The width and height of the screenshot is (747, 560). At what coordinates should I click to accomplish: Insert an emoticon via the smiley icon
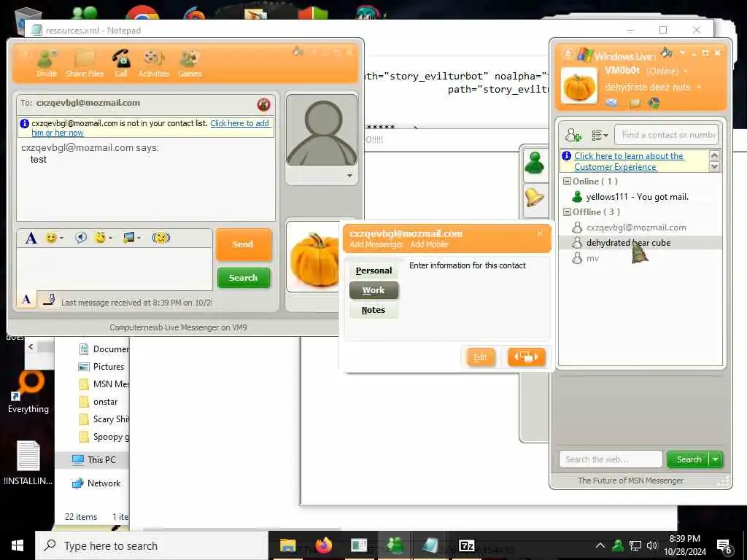51,237
